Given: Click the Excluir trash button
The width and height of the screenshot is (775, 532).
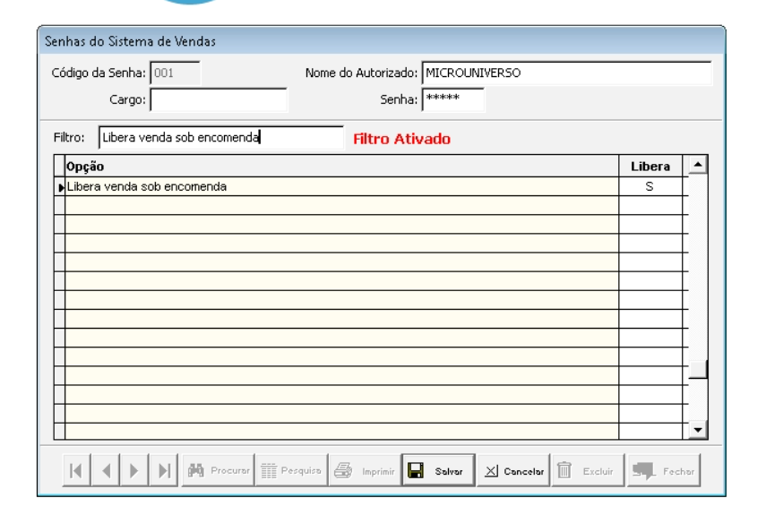Looking at the screenshot, I should point(585,470).
